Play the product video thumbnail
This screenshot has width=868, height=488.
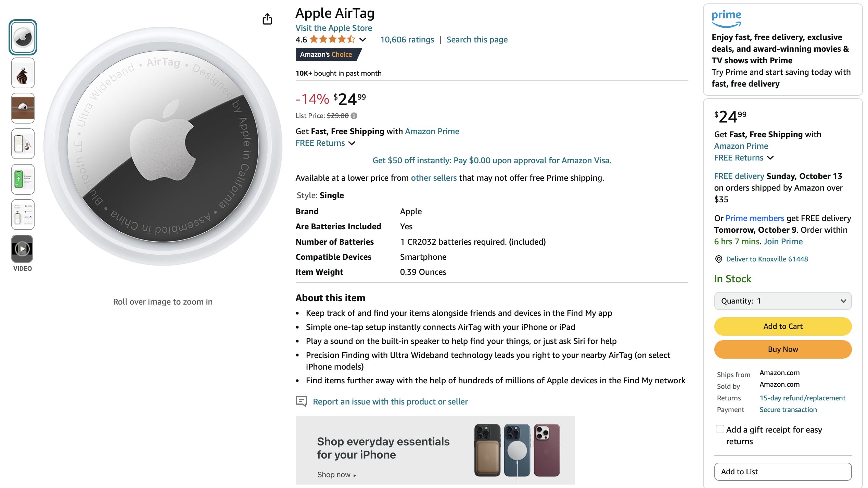[23, 249]
